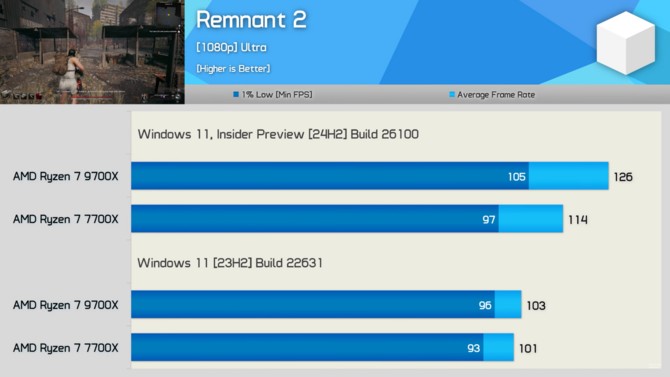Click the average value 126
Screen dimensions: 670x377
[623, 177]
